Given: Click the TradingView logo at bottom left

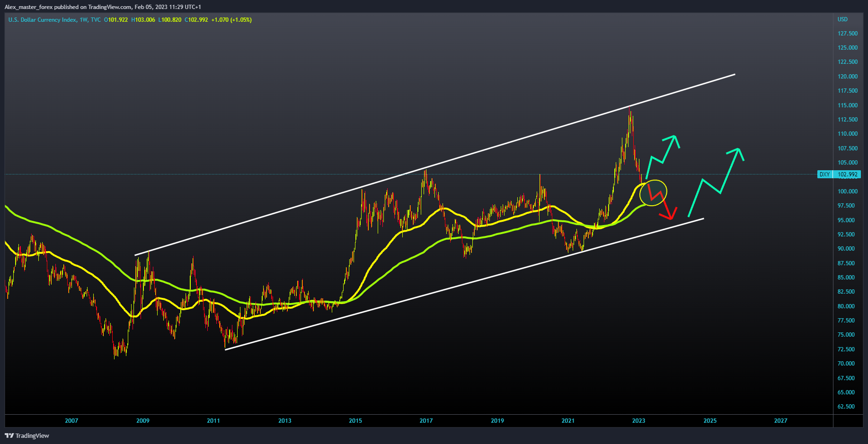Looking at the screenshot, I should [27, 435].
